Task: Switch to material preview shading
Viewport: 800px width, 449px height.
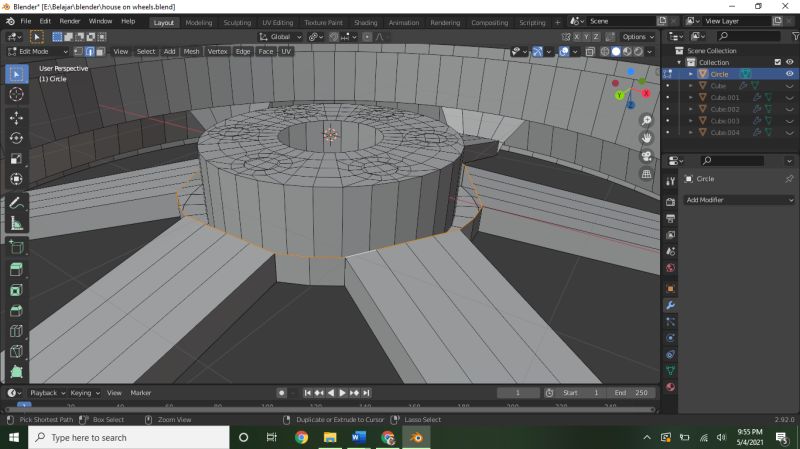Action: pos(627,52)
